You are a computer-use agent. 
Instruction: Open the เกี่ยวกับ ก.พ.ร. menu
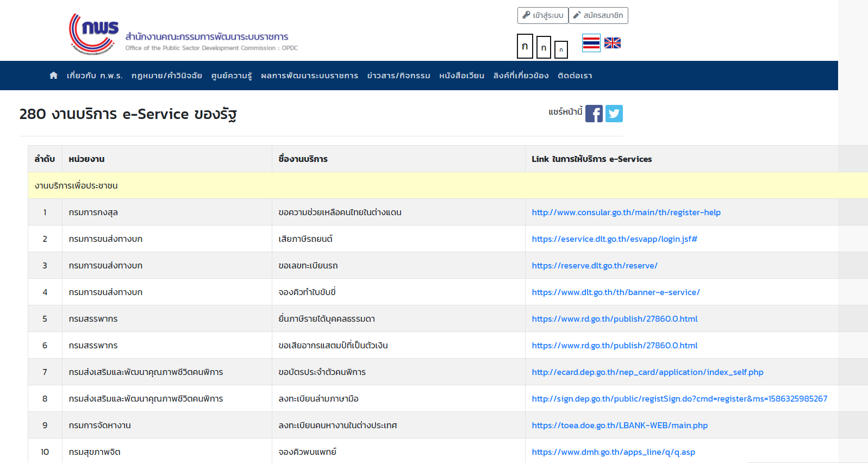coord(95,76)
